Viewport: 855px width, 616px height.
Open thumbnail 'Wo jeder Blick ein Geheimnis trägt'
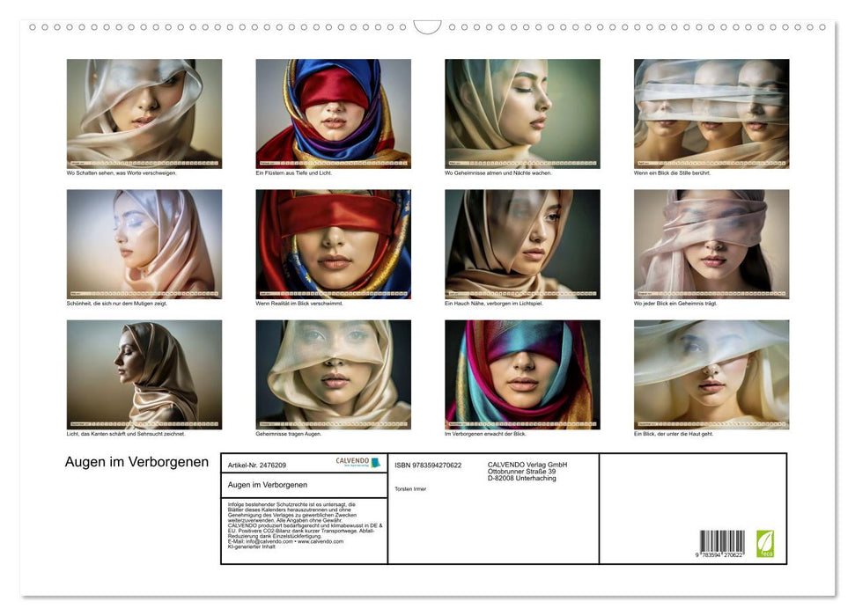711,245
